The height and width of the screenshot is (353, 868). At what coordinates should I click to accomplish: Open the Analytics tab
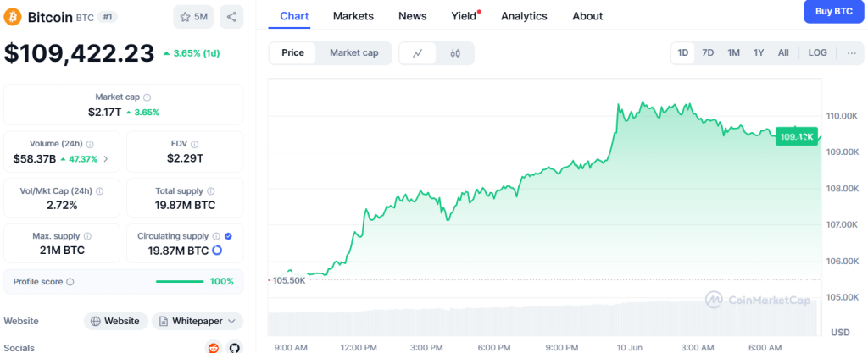(524, 16)
